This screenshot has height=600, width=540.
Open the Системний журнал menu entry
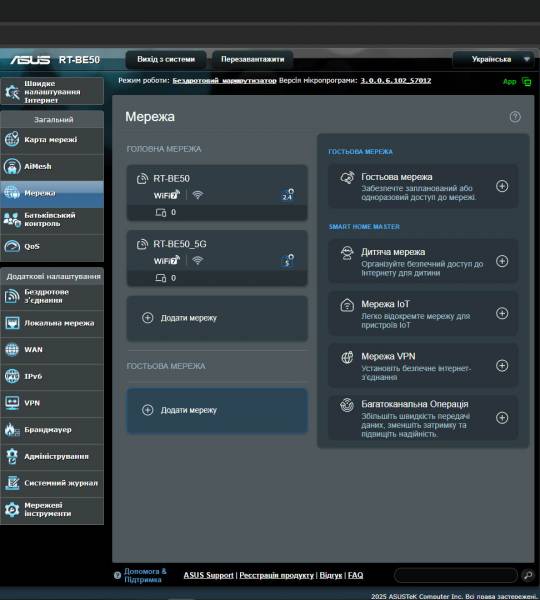[52, 483]
